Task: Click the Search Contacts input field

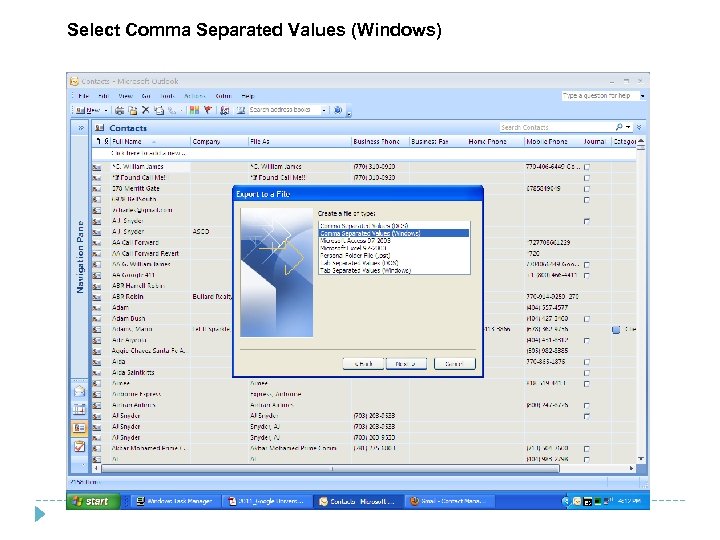Action: pos(557,127)
